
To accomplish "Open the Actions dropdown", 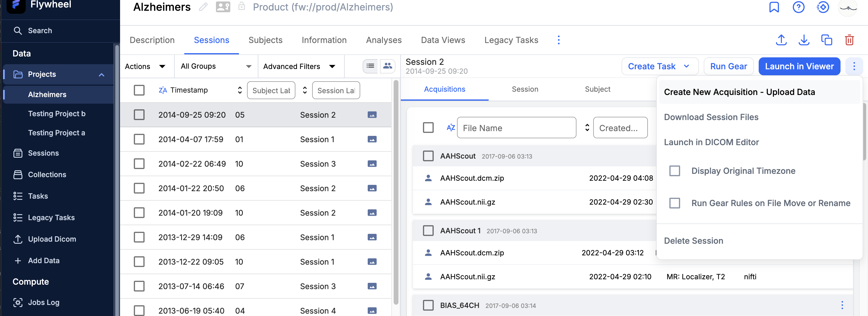I will click(145, 66).
